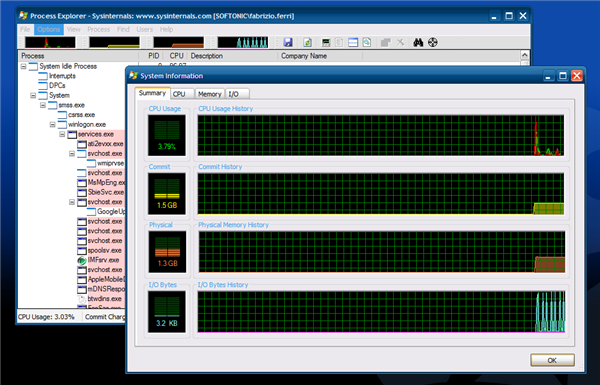This screenshot has height=385, width=600.
Task: Click the Save icon in Process Explorer toolbar
Action: (288, 42)
